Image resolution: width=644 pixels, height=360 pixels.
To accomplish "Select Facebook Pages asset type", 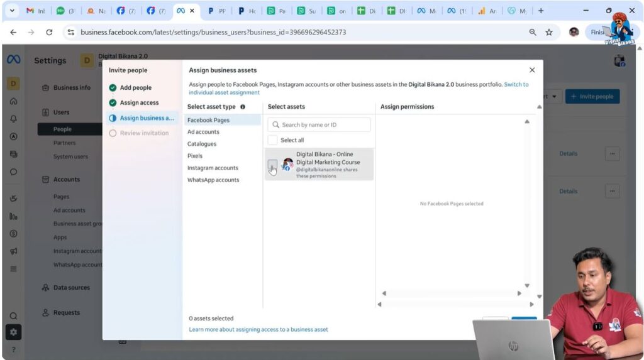I will click(222, 120).
